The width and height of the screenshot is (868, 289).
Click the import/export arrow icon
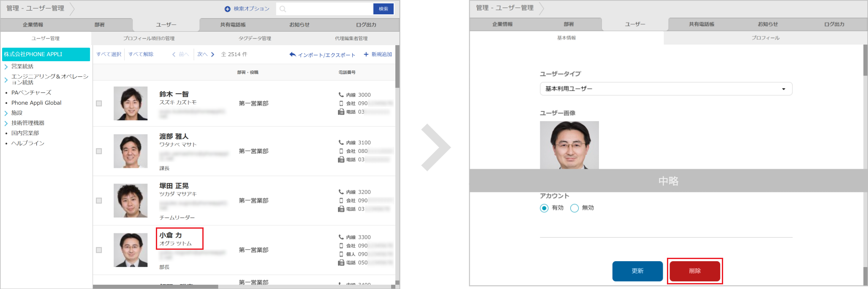[292, 54]
